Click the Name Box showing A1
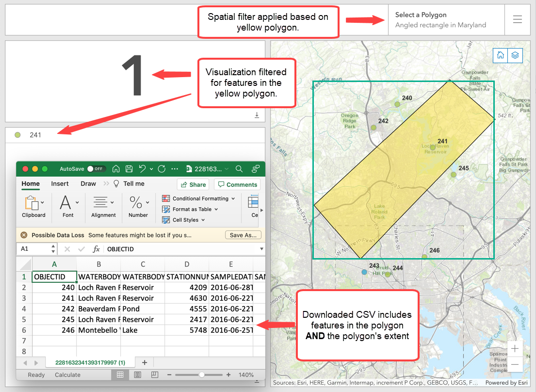The width and height of the screenshot is (536, 392). 36,249
